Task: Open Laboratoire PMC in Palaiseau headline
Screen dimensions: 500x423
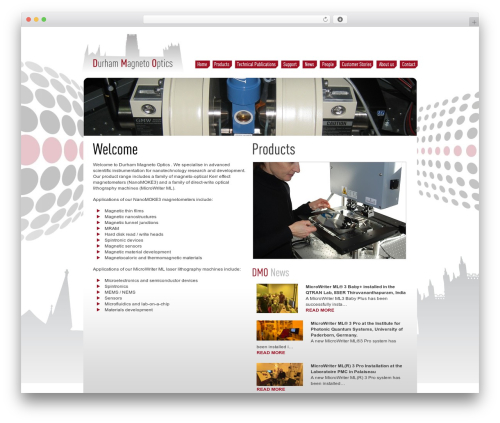Action: click(356, 368)
